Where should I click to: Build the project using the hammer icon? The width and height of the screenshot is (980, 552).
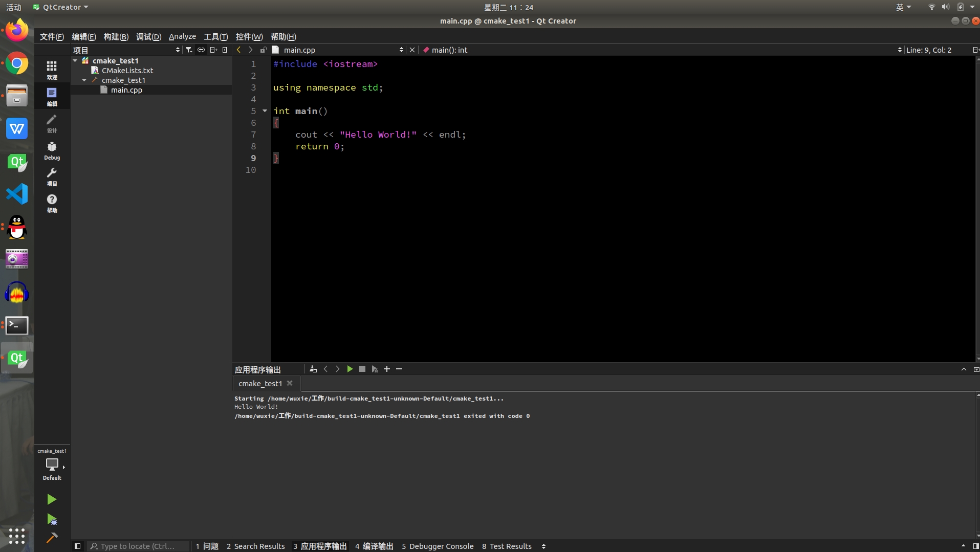click(51, 538)
